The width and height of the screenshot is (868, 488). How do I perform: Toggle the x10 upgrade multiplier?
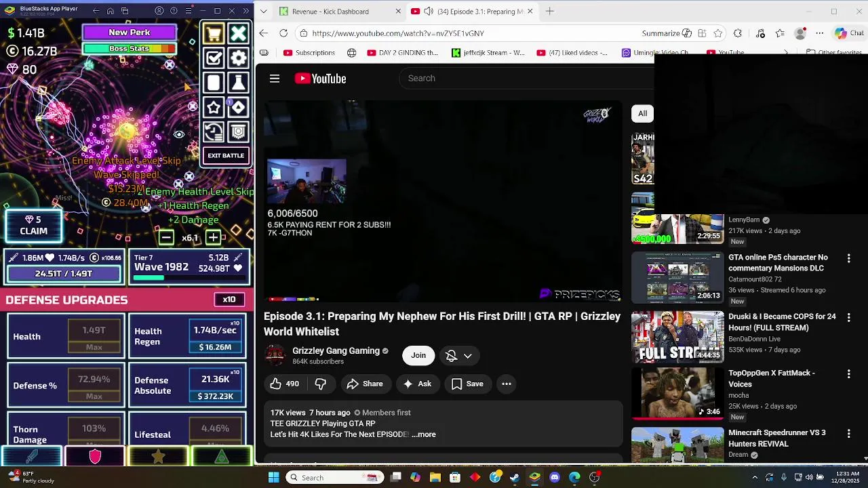pyautogui.click(x=229, y=300)
